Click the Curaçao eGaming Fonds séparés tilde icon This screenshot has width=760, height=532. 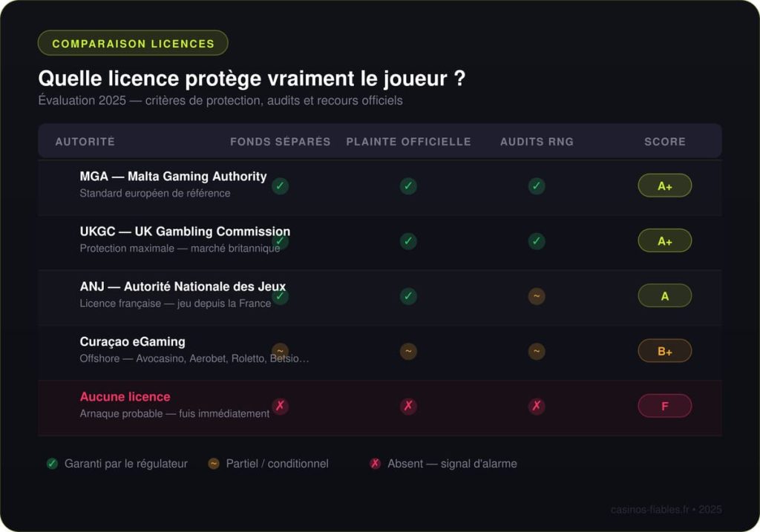click(280, 350)
